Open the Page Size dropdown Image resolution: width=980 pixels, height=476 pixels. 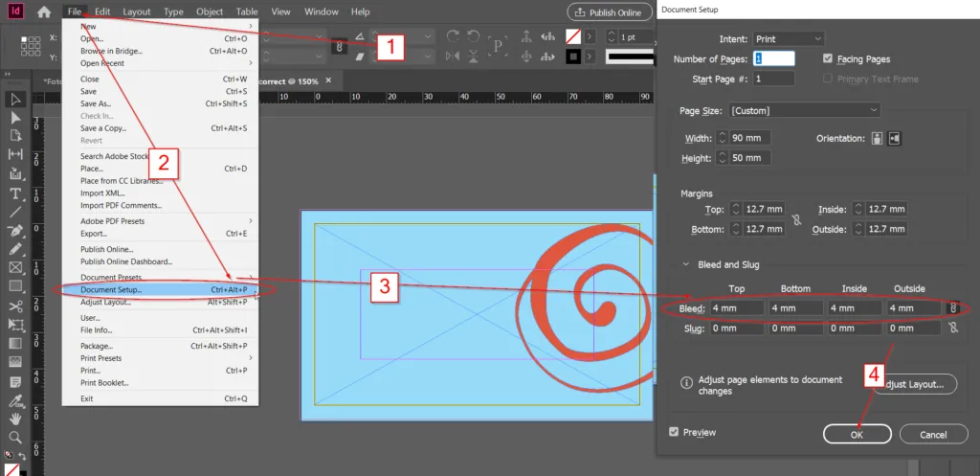[x=804, y=111]
